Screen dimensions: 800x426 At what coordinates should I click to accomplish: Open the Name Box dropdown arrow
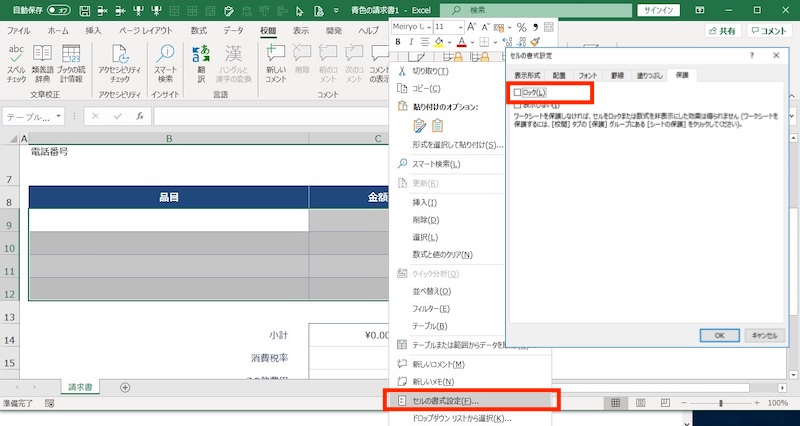[x=58, y=116]
